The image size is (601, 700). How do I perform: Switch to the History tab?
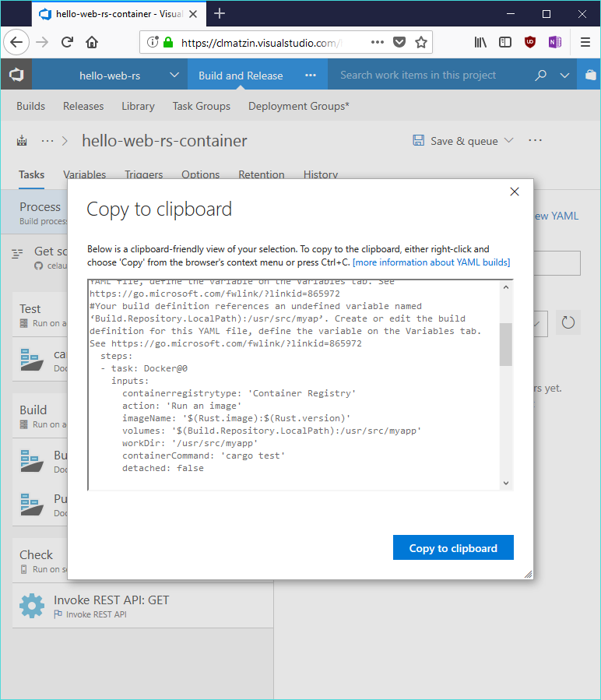(x=321, y=174)
